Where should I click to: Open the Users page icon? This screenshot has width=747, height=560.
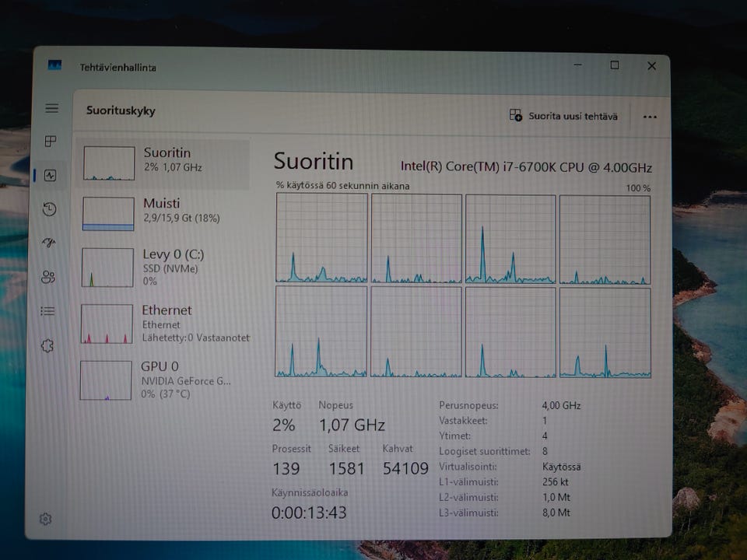click(48, 277)
